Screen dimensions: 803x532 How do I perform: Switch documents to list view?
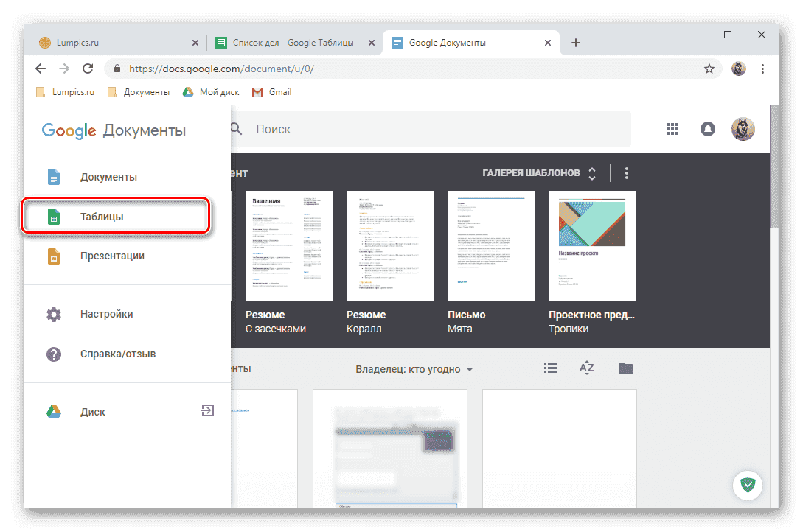coord(550,368)
